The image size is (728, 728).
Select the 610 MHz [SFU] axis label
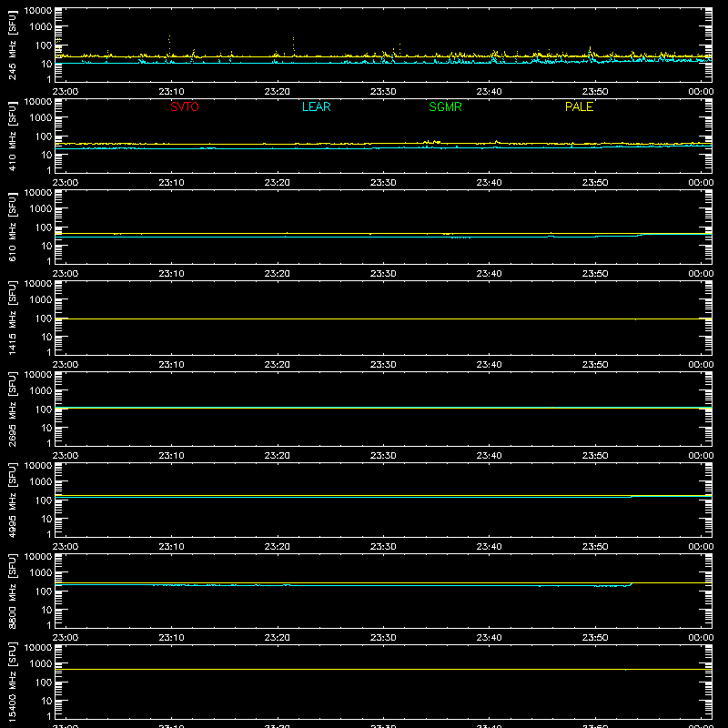point(12,227)
